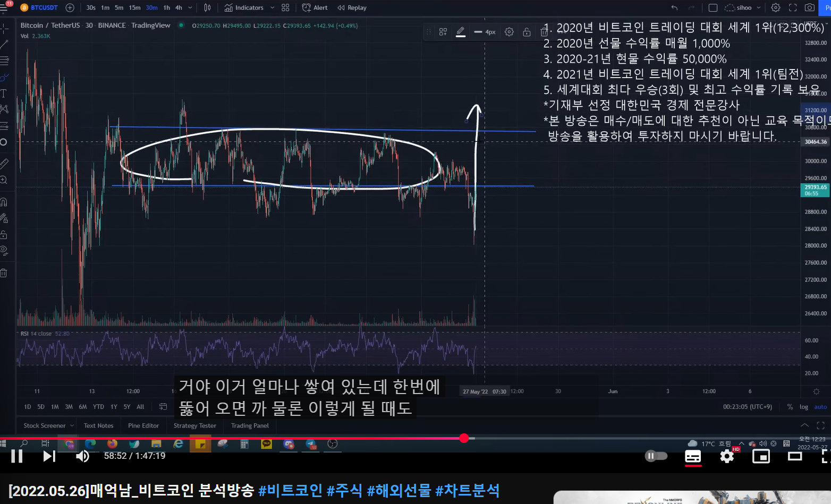Viewport: 831px width, 504px height.
Task: Open the zoom-in tool in left toolbar
Action: [x=4, y=181]
